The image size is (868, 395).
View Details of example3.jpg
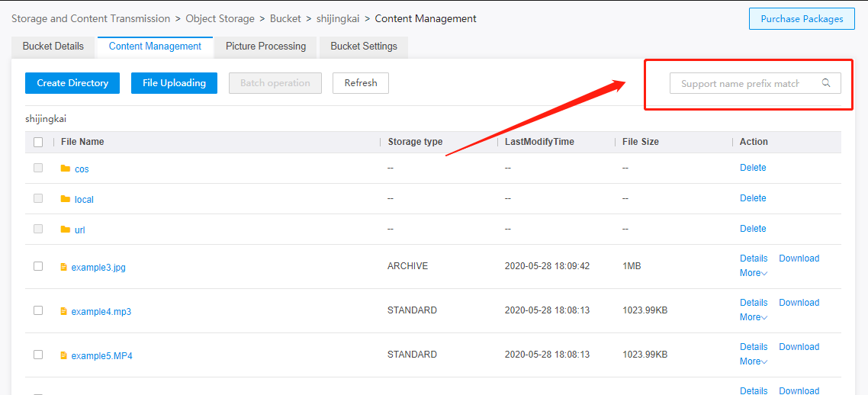point(754,259)
